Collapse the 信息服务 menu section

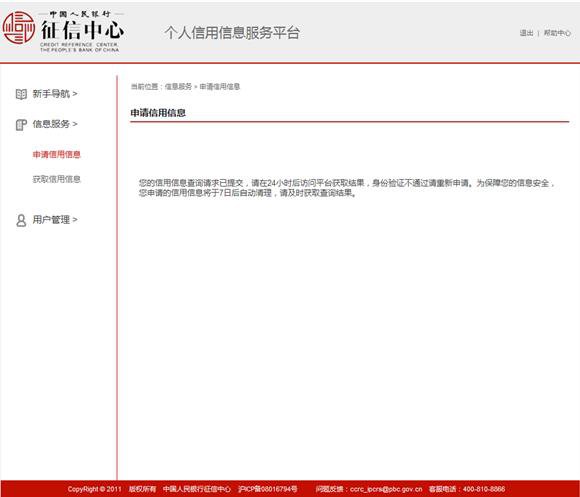pos(55,124)
